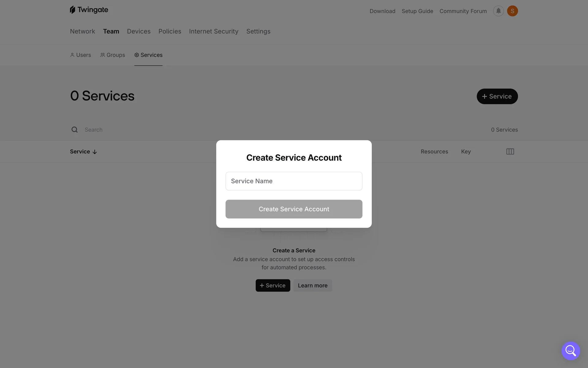Image resolution: width=588 pixels, height=368 pixels.
Task: Click the Learn more button
Action: pos(313,286)
